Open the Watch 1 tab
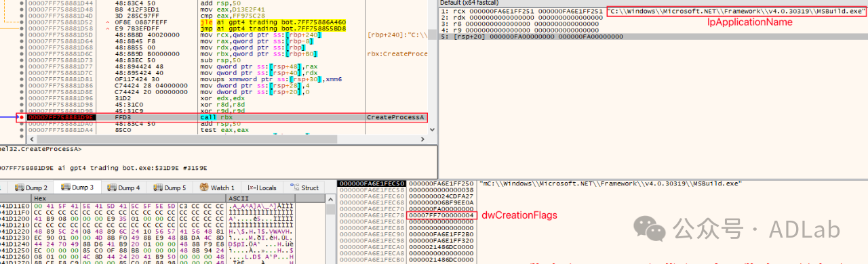868x264 pixels. click(217, 188)
